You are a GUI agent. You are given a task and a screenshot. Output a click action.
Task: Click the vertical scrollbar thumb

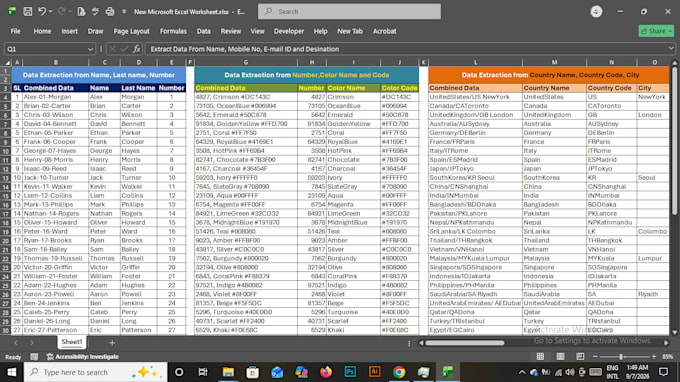(x=674, y=140)
